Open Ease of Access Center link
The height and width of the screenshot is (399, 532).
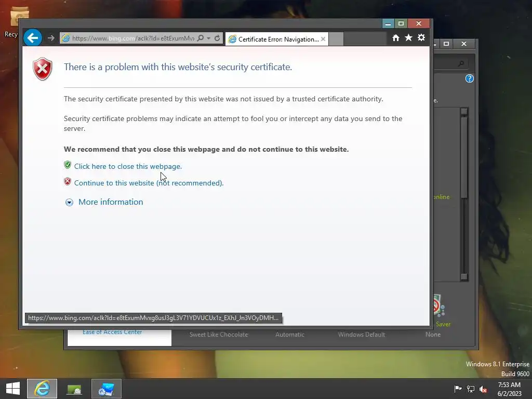click(112, 332)
